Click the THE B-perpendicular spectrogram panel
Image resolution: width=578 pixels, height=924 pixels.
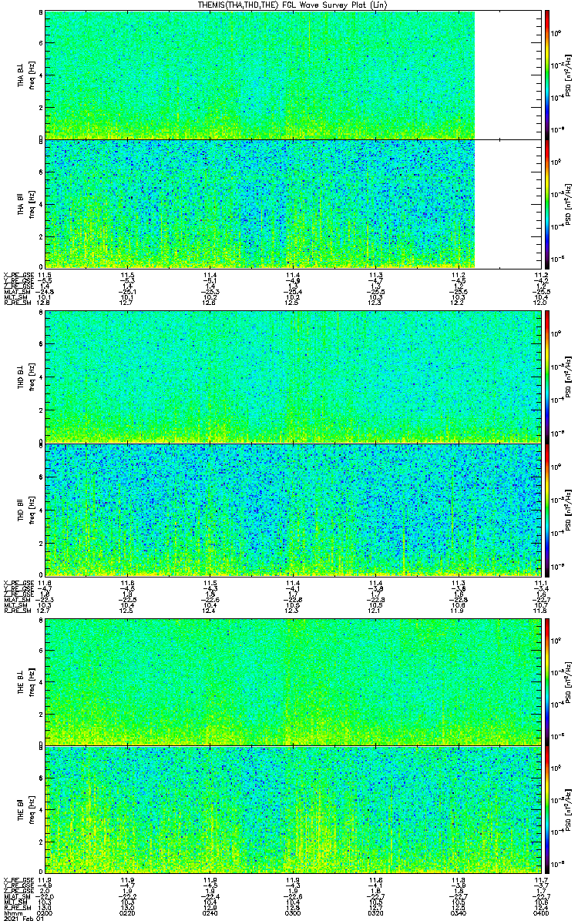pyautogui.click(x=293, y=681)
